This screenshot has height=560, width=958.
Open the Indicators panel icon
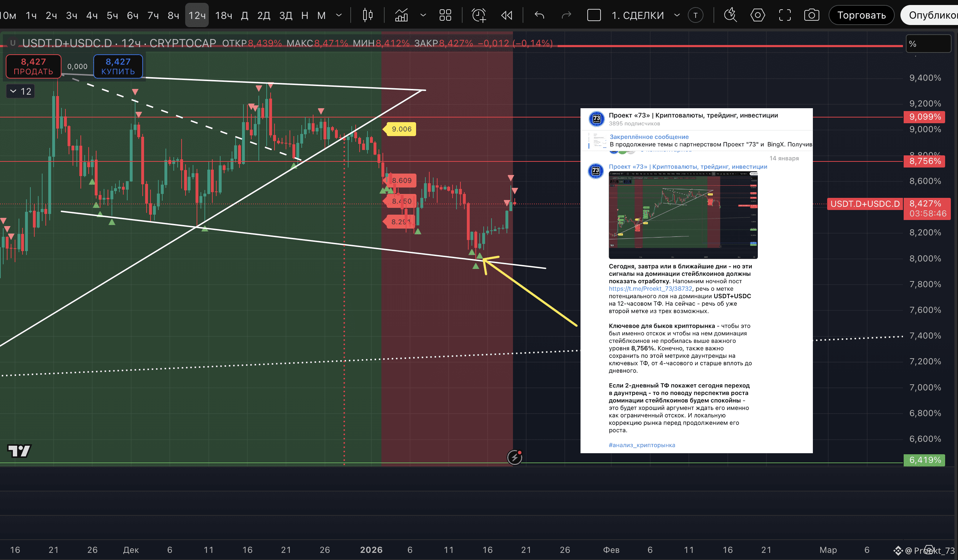tap(401, 15)
